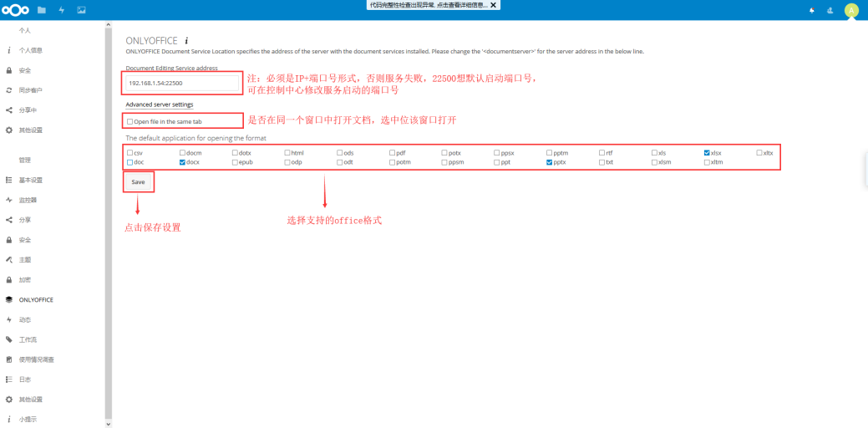Check the txt format checkbox
Viewport: 868px width, 428px height.
tap(602, 163)
